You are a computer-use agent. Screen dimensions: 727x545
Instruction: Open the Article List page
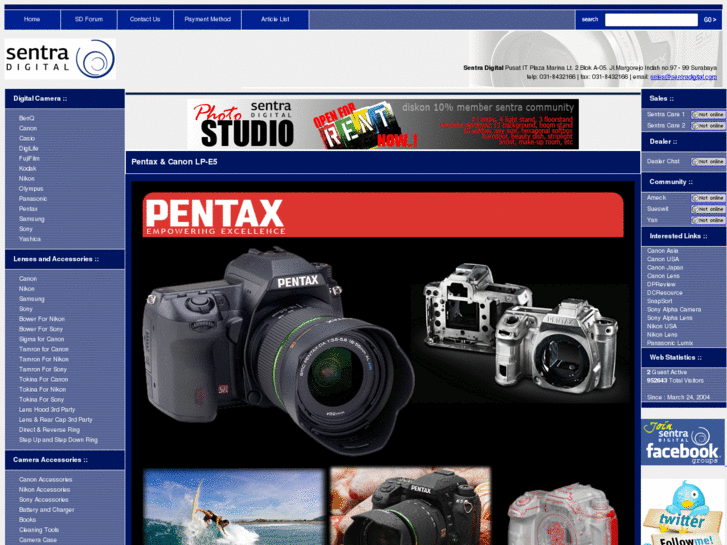point(275,19)
